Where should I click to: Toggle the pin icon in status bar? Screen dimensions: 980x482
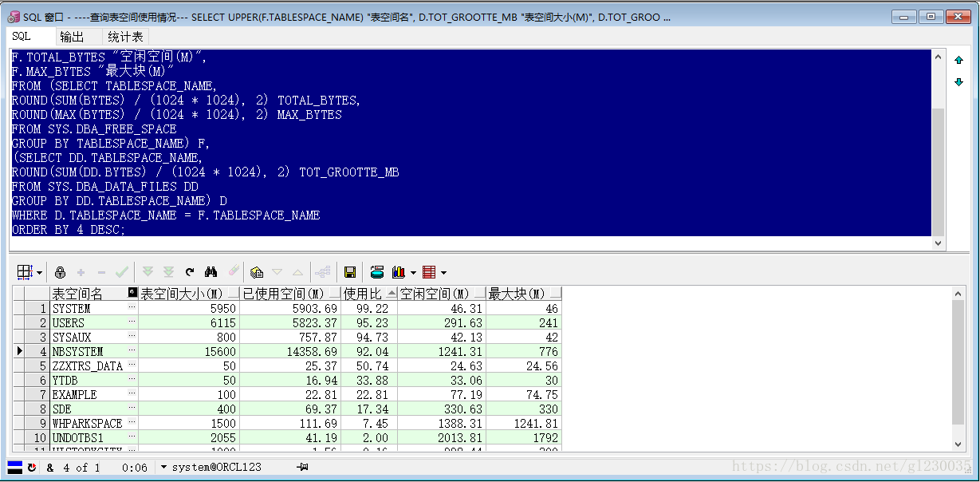302,467
